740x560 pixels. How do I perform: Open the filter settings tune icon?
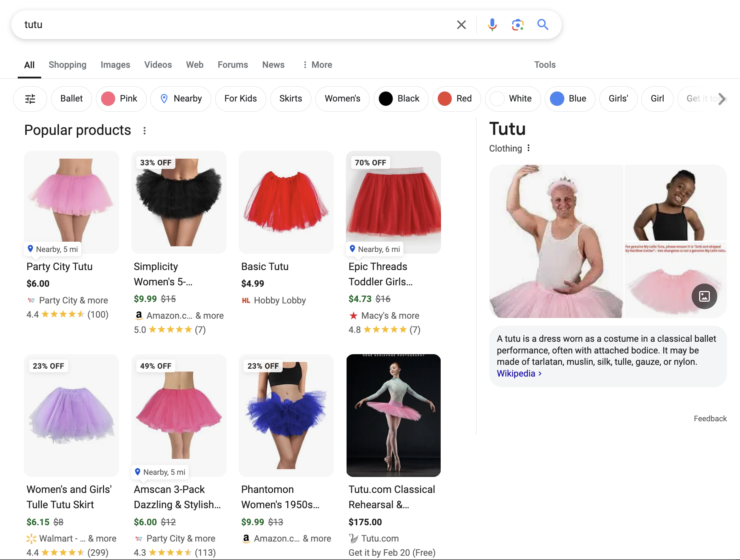[x=30, y=99]
